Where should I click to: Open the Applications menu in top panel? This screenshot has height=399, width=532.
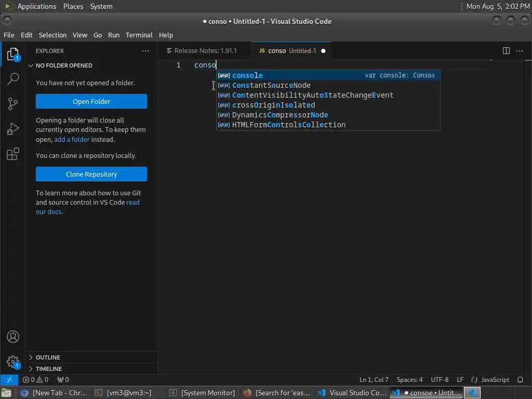pyautogui.click(x=37, y=6)
